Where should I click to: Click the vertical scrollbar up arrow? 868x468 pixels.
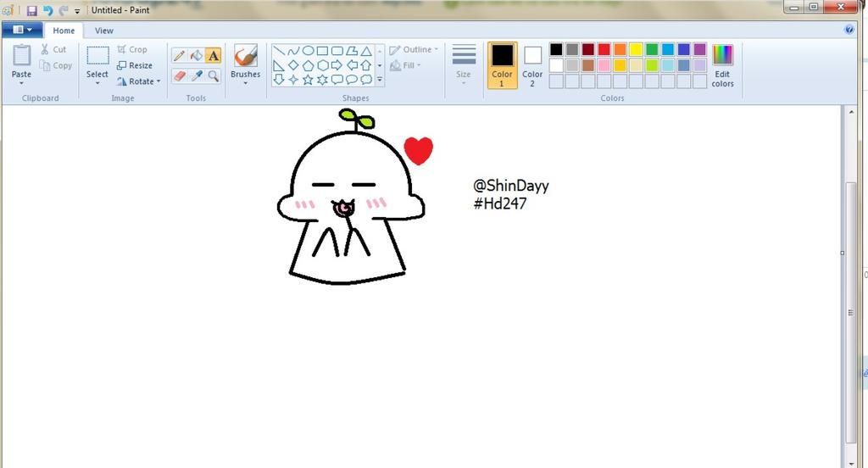[851, 111]
